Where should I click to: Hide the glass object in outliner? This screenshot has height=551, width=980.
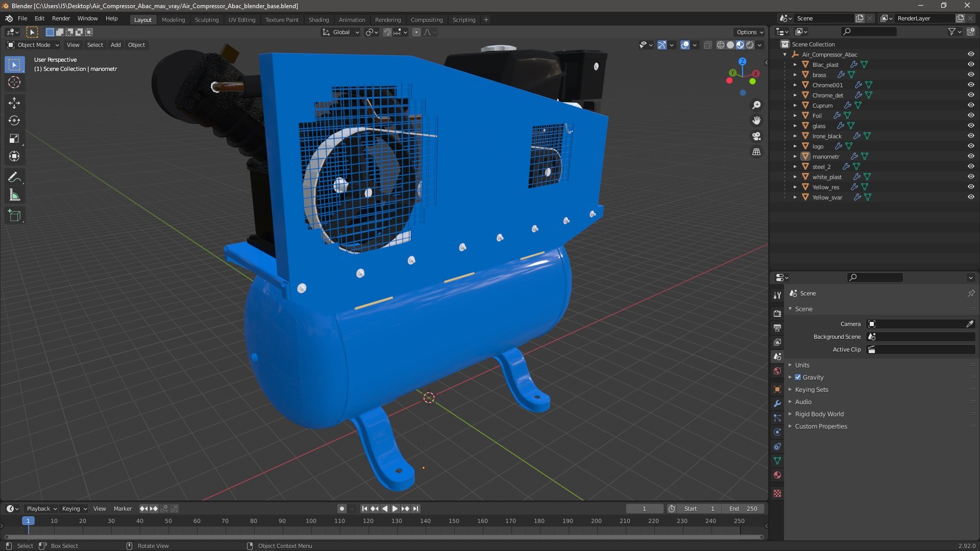tap(971, 126)
